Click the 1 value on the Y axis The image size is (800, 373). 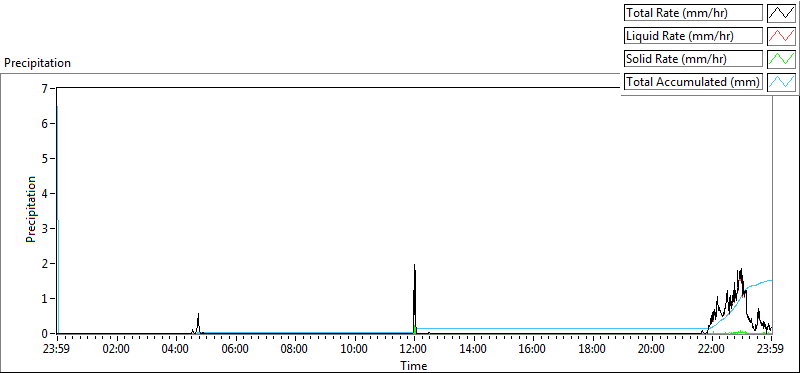[x=44, y=299]
